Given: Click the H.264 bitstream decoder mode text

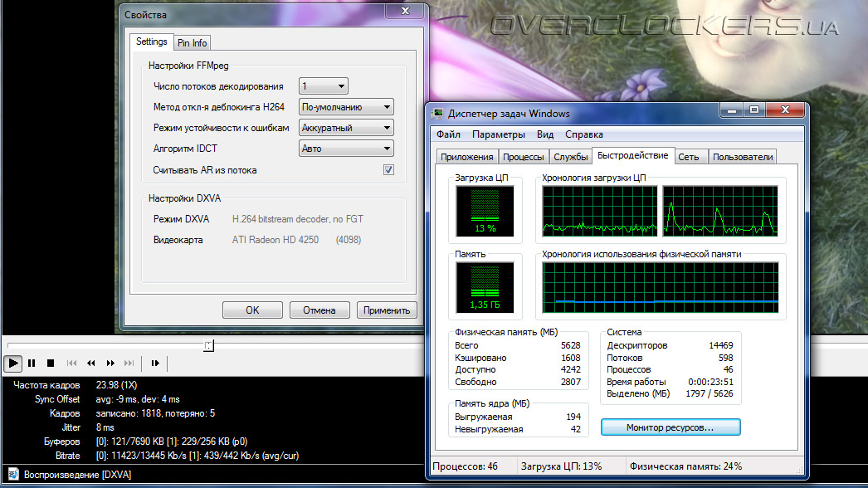Looking at the screenshot, I should click(x=298, y=219).
